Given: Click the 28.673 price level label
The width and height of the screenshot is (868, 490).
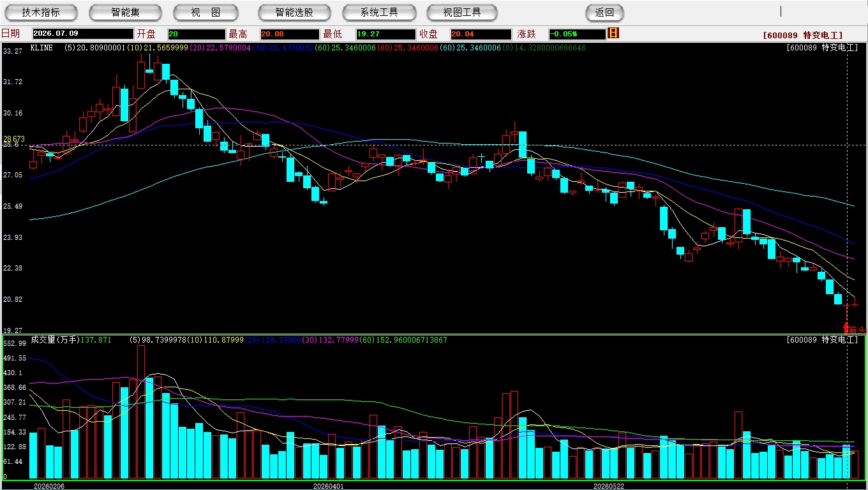Looking at the screenshot, I should coord(14,138).
